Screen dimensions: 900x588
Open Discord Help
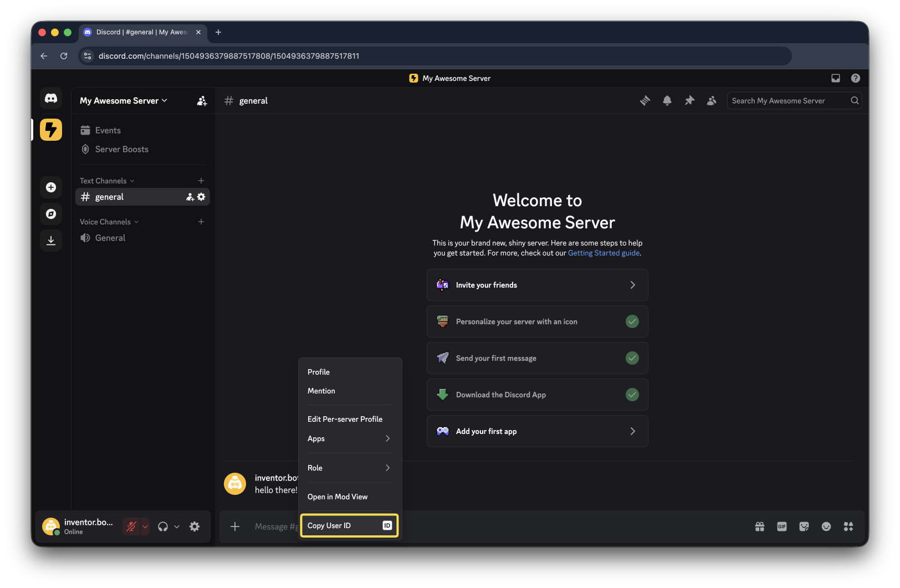pos(856,78)
